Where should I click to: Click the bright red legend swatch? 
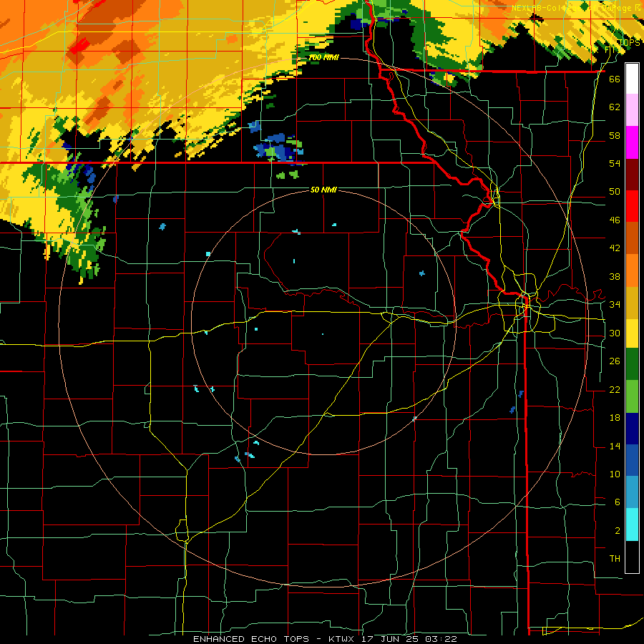coord(632,206)
